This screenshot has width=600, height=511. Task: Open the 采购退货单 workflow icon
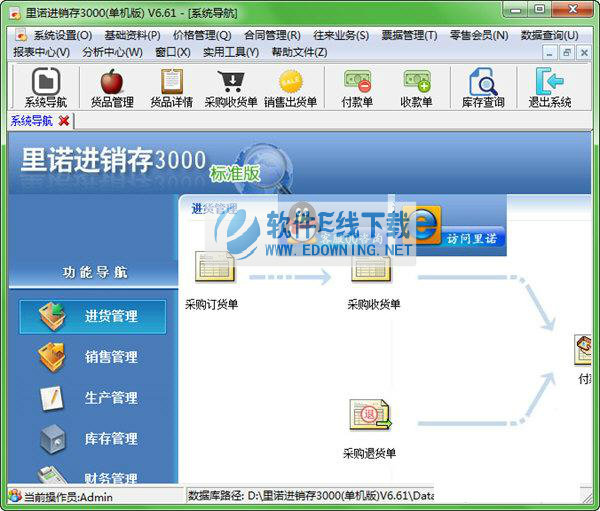(369, 416)
